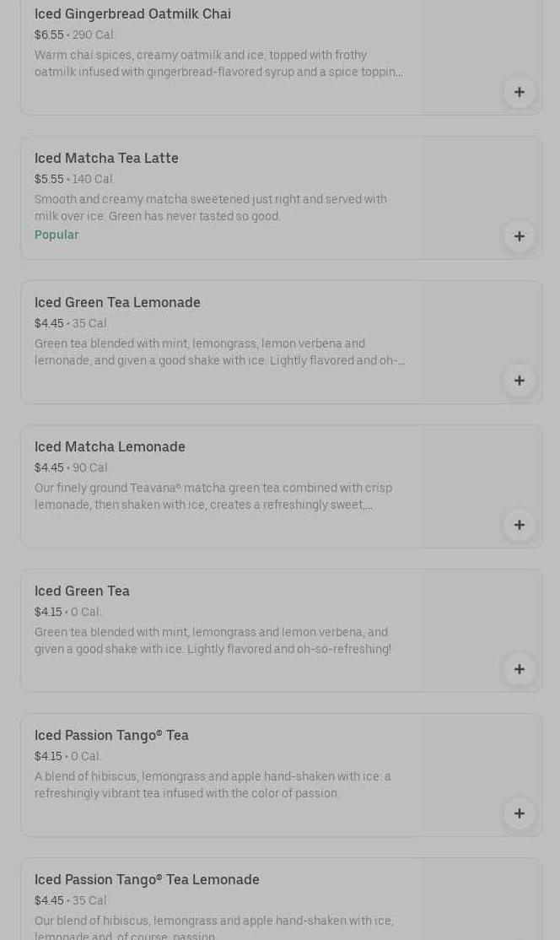This screenshot has width=560, height=940.
Task: Select the Iced Green Tea $4.15 price
Action: tap(48, 612)
